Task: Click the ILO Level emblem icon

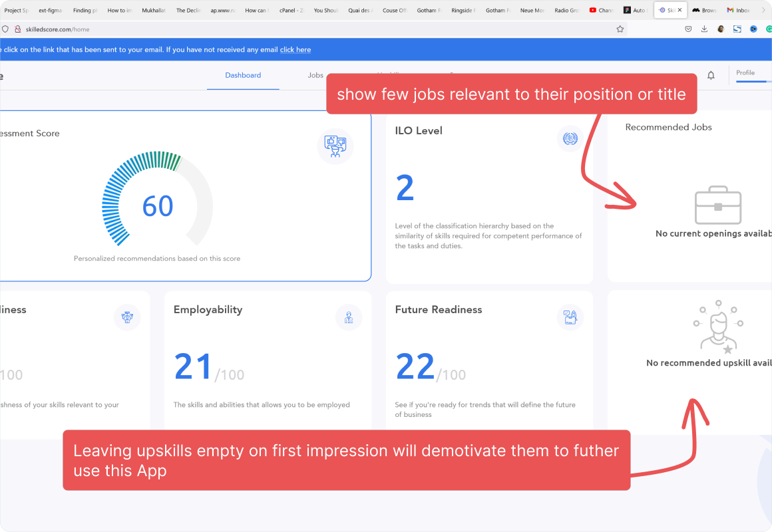Action: [x=570, y=139]
